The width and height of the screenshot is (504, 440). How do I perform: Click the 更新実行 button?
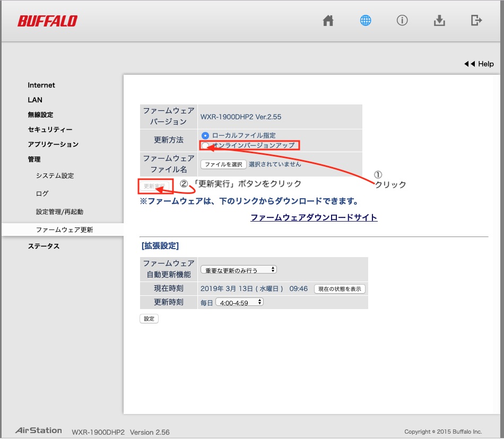tap(154, 186)
